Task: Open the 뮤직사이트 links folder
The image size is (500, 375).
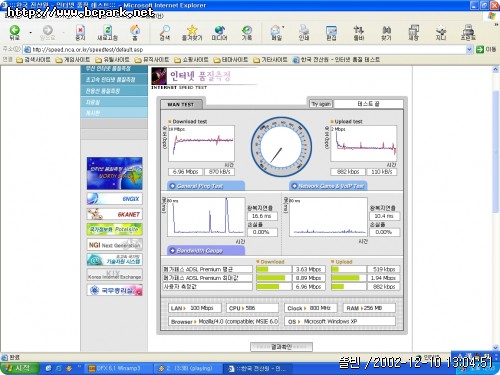Action: 152,60
